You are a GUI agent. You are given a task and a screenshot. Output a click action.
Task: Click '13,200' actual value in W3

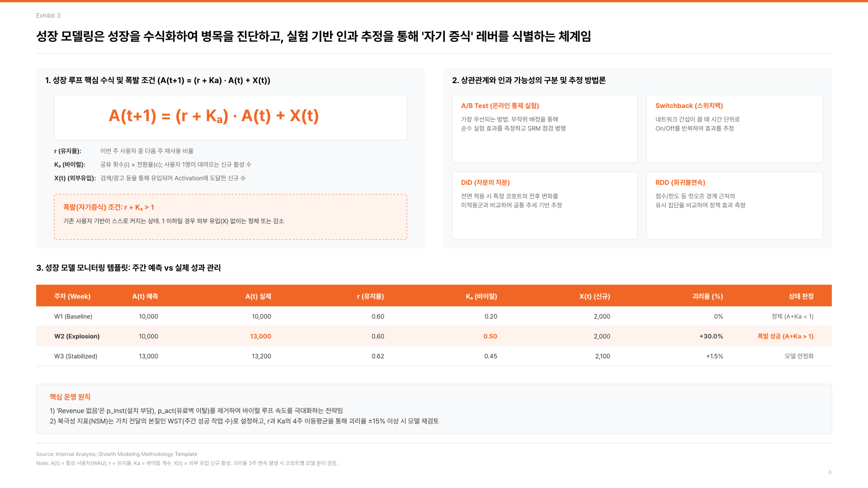click(261, 356)
